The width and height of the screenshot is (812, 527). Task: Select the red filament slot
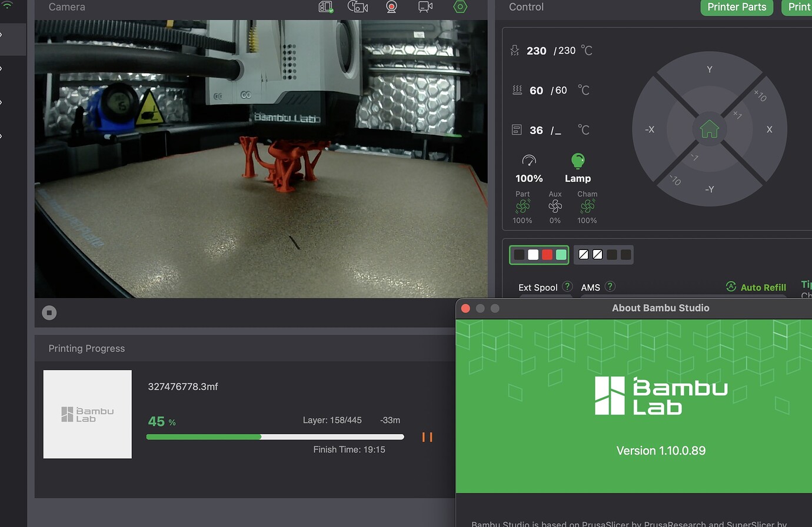[547, 255]
